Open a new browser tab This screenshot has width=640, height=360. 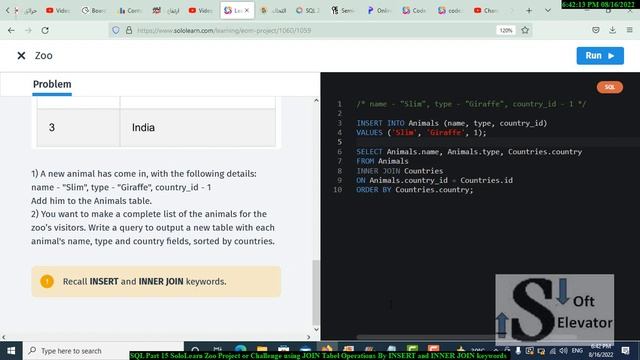(x=529, y=11)
